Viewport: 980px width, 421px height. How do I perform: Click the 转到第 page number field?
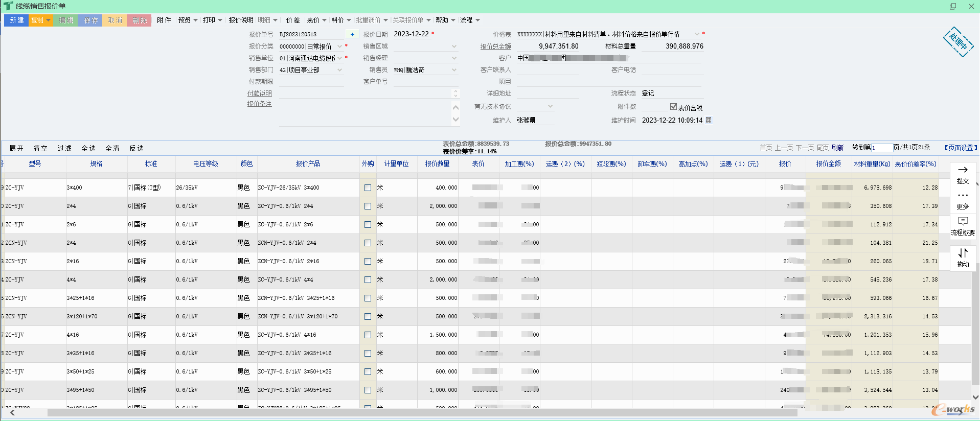[x=882, y=148]
